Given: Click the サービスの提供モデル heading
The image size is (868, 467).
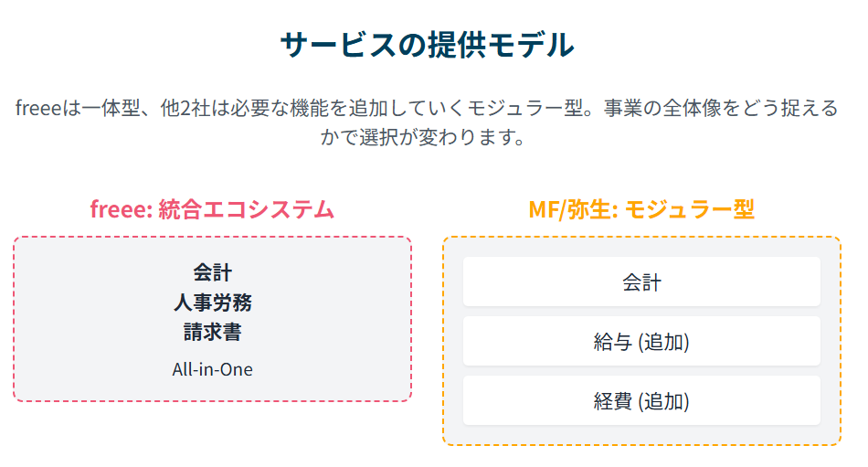Looking at the screenshot, I should (427, 45).
